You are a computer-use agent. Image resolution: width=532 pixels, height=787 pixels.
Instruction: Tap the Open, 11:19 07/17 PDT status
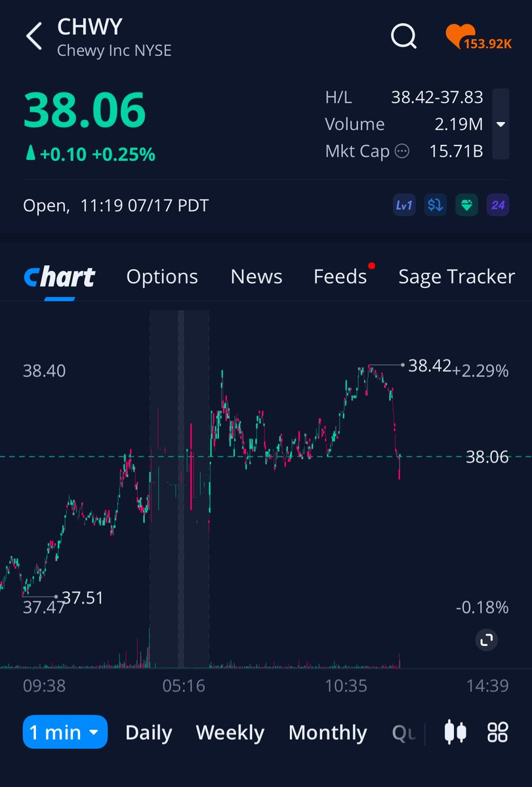pos(115,205)
